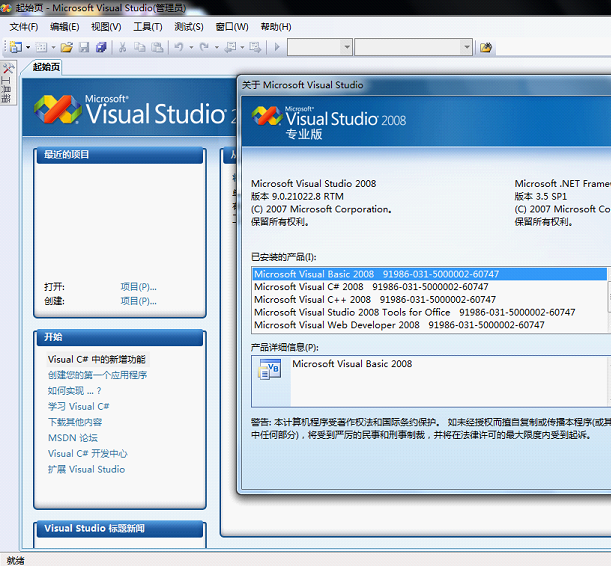Open the Navigate Backward dropdown arrow
The image size is (611, 567).
[x=242, y=48]
